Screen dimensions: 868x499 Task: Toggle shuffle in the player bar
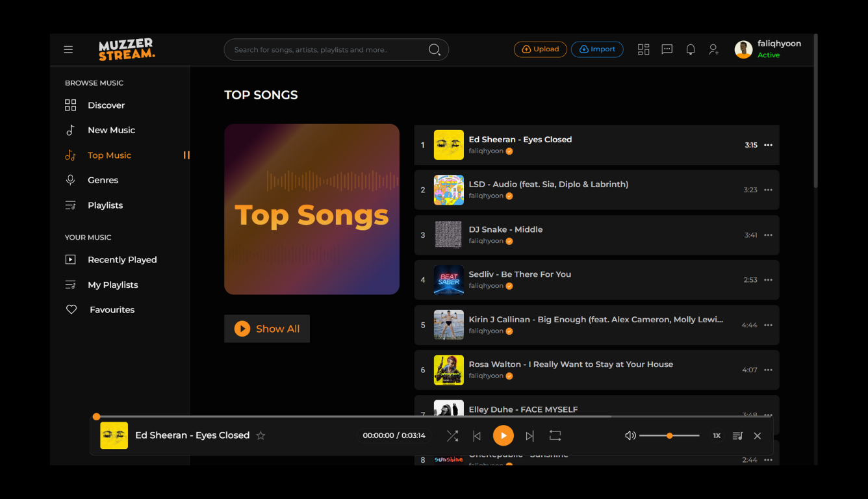click(452, 436)
